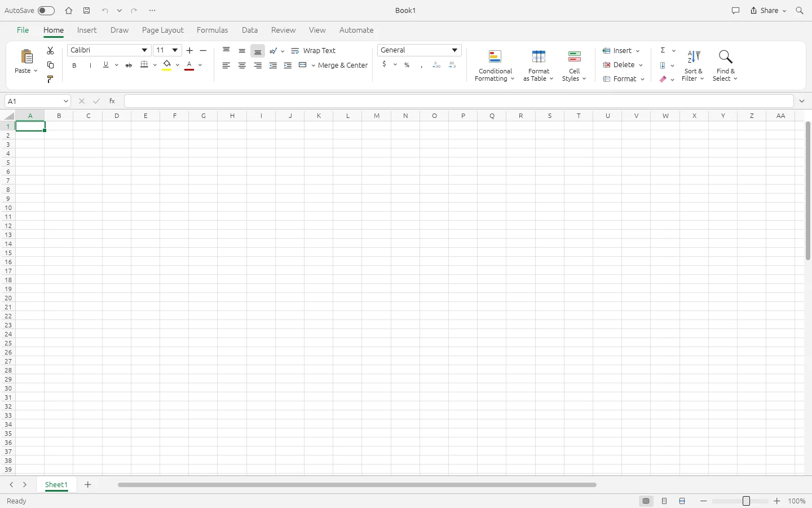Toggle the AutoSave switch
Screen dimensions: 812x508
tap(46, 11)
